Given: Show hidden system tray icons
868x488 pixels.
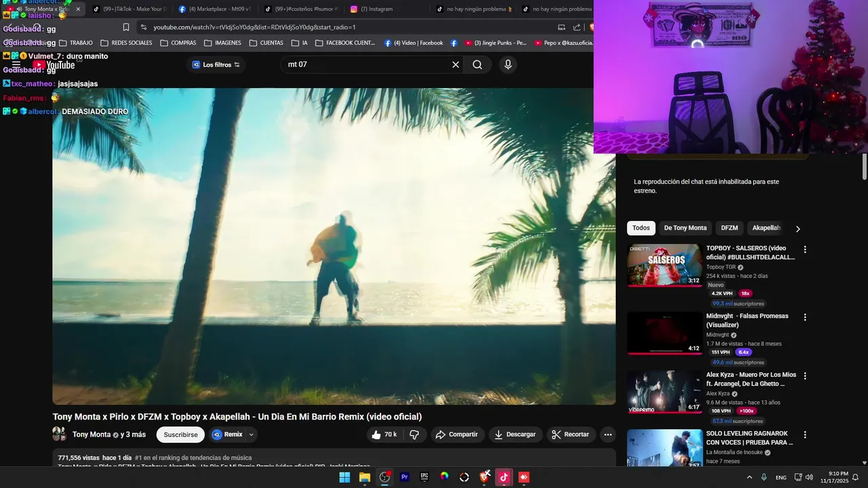Looking at the screenshot, I should click(749, 477).
